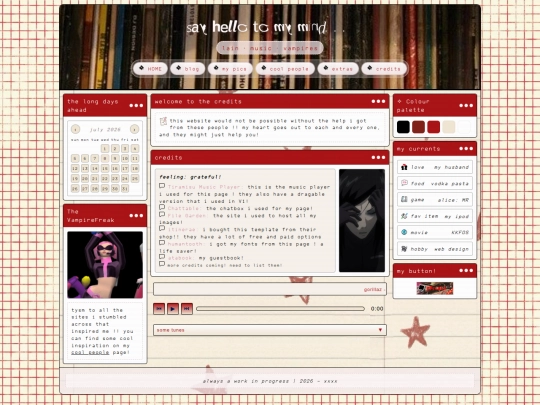540x405 pixels.
Task: Play the music track
Action: pos(173,309)
